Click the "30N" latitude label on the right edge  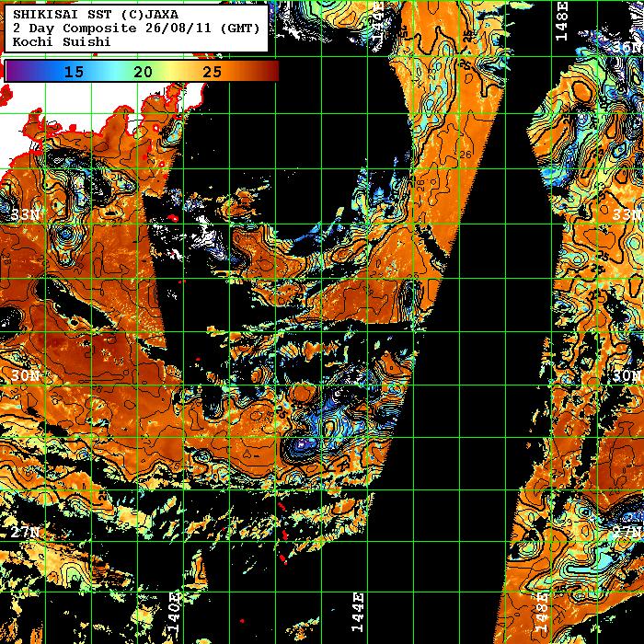pyautogui.click(x=627, y=375)
